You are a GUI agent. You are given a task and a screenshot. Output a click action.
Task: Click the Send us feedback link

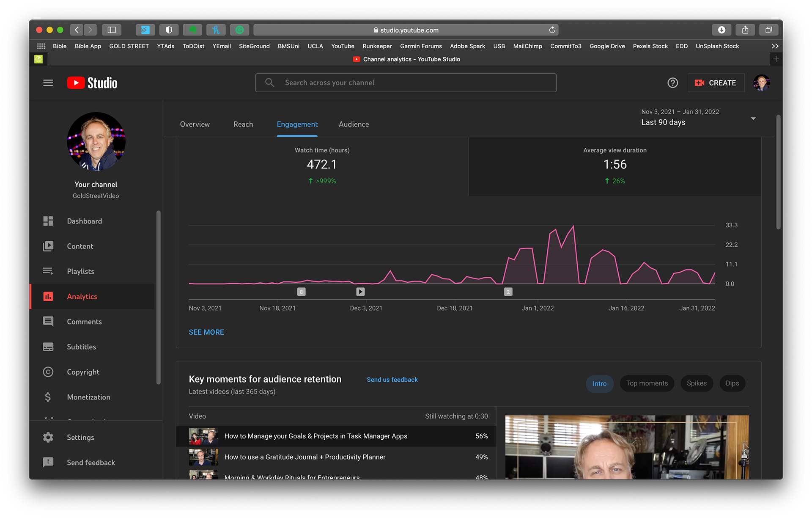point(392,380)
